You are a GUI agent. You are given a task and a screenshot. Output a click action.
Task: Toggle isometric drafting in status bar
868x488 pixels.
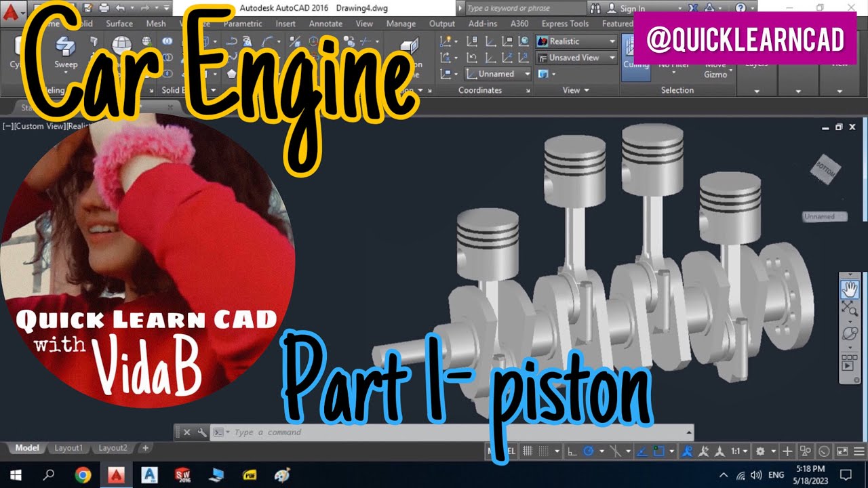point(616,451)
